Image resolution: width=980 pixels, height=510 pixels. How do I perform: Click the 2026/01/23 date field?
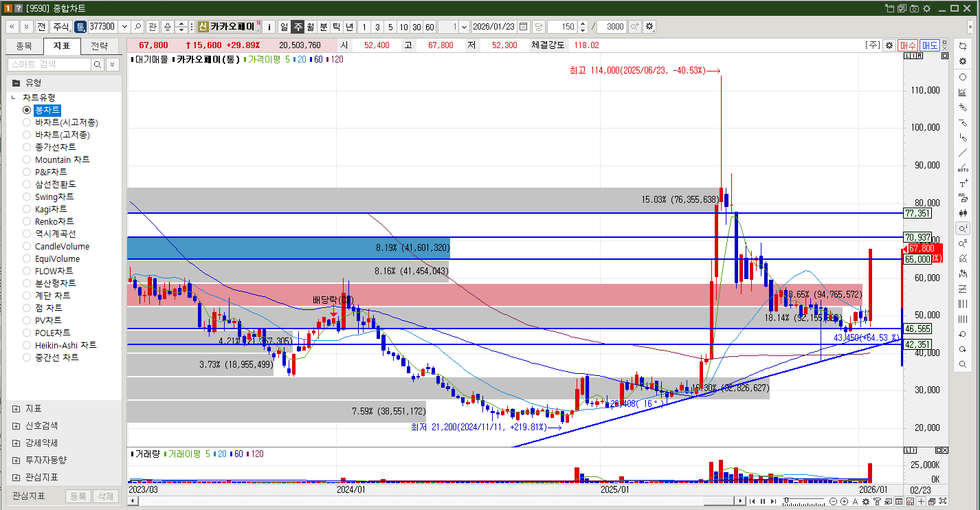pos(494,27)
